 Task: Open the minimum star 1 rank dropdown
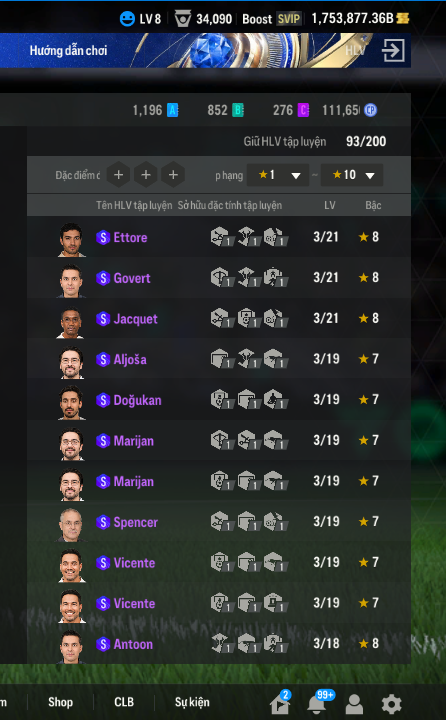278,175
